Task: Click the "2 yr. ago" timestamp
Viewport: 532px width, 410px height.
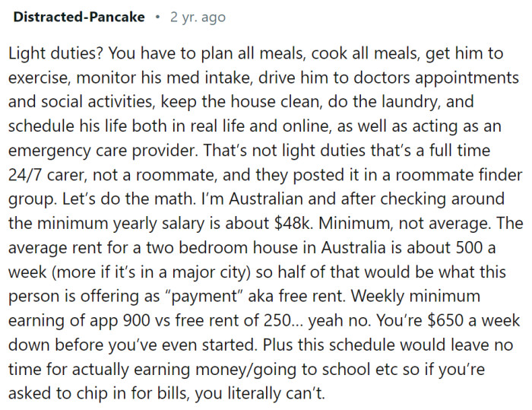Action: (198, 17)
